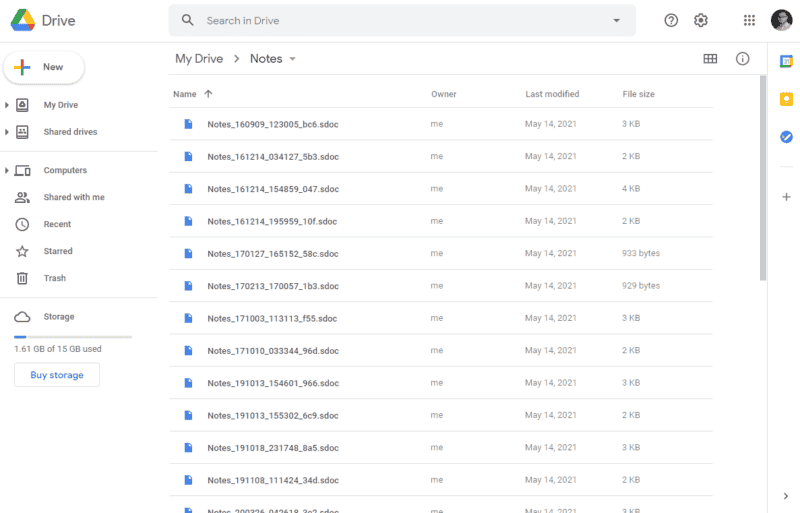This screenshot has width=800, height=513.
Task: Expand the Computers tree arrow
Action: pyautogui.click(x=7, y=170)
